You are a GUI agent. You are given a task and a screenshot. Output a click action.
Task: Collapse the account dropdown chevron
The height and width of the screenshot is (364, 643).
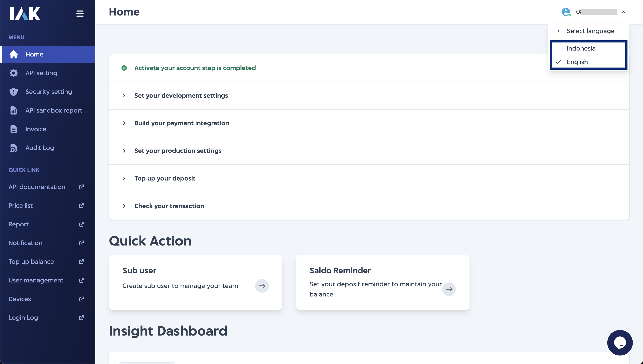[x=623, y=12]
